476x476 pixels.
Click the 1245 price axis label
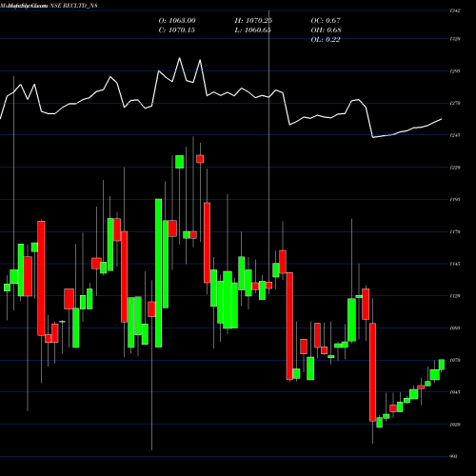455,135
